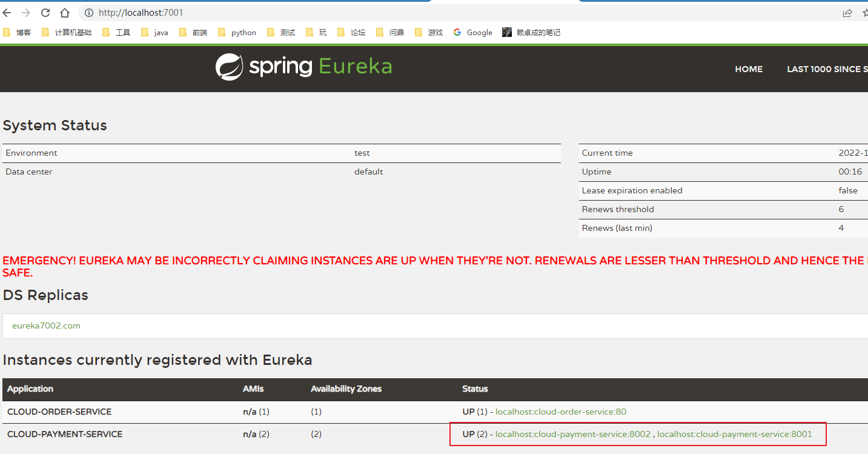
Task: Reload the page with the refresh icon
Action: click(x=45, y=13)
